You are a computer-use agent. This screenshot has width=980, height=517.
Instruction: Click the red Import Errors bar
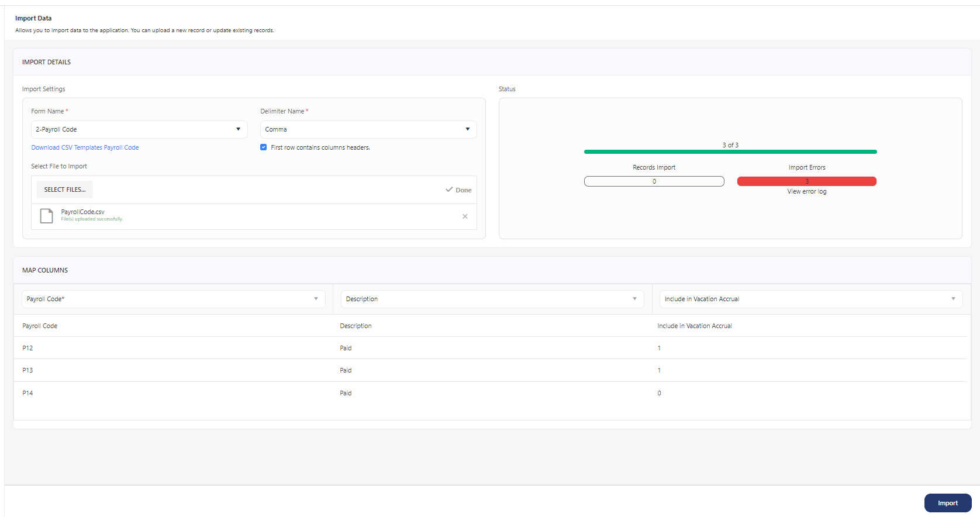click(806, 181)
